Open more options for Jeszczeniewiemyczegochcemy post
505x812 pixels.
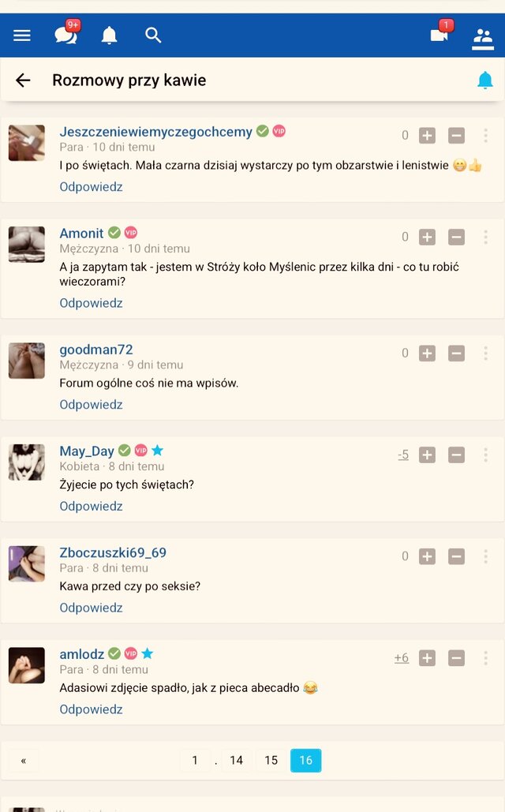(485, 136)
